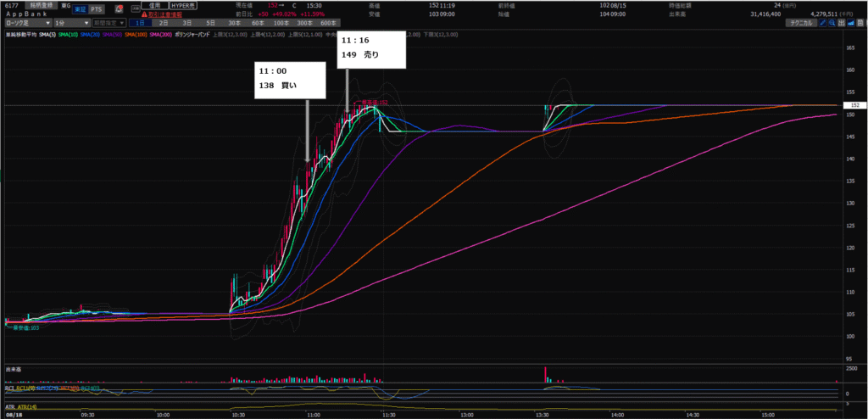Select the 3日 range tab
868x419 pixels.
coord(187,23)
